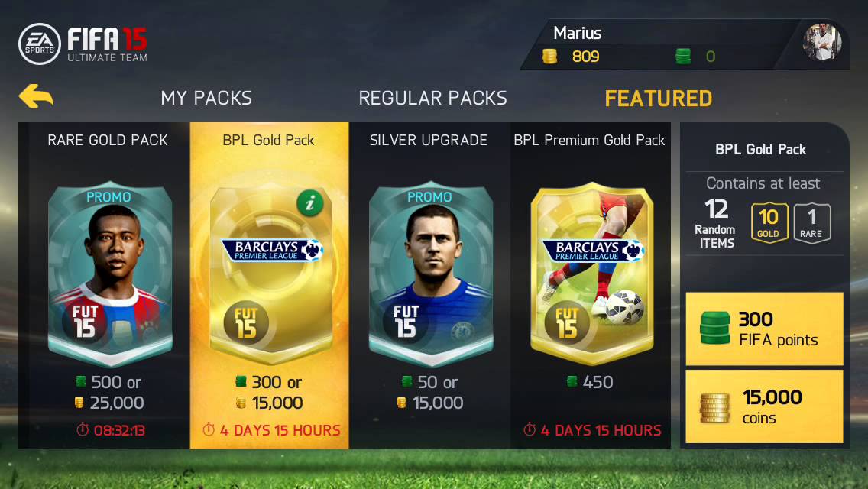The image size is (868, 489).
Task: Choose the SILVER UPGRADE promo pack
Action: tap(429, 285)
